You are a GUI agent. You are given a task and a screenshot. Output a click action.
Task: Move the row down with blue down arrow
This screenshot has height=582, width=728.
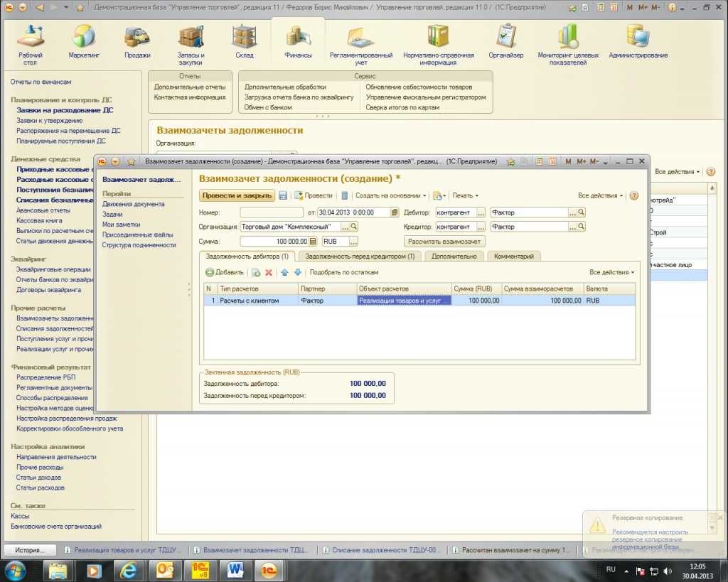[x=298, y=272]
